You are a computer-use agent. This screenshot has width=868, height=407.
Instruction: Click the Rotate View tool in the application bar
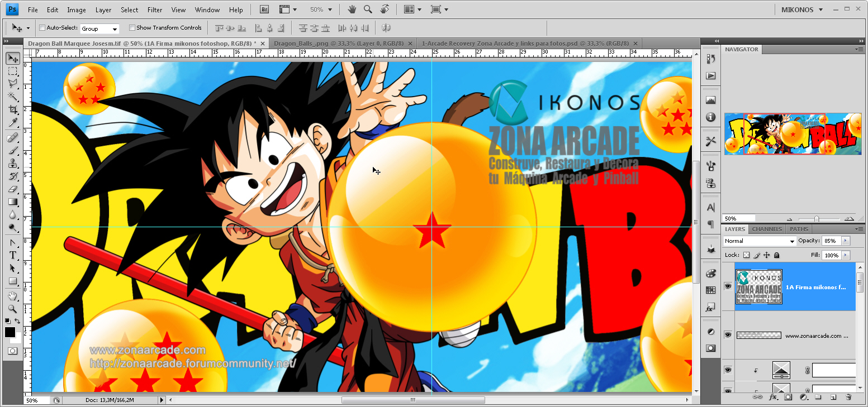(385, 9)
